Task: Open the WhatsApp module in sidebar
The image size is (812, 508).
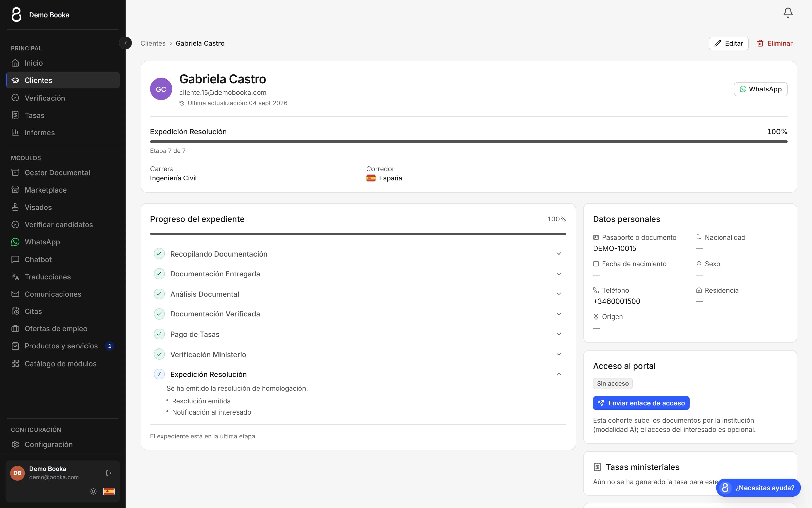Action: [x=63, y=242]
